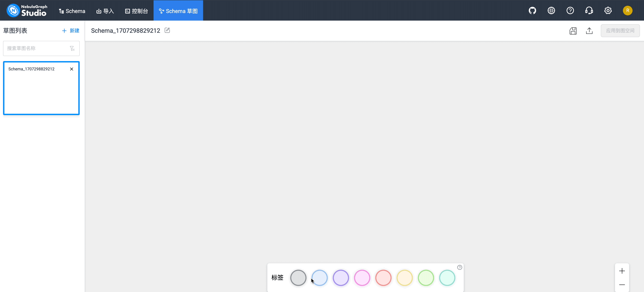
Task: Open the help question mark icon
Action: [570, 10]
